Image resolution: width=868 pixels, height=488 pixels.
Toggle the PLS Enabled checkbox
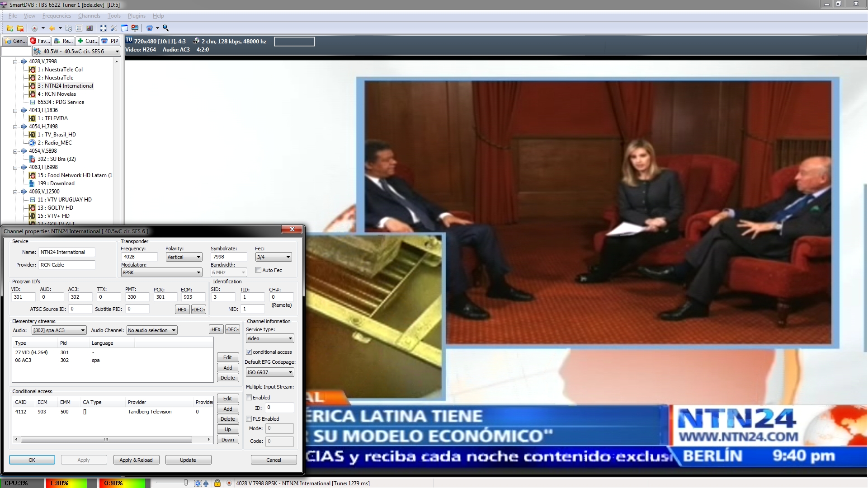(249, 419)
